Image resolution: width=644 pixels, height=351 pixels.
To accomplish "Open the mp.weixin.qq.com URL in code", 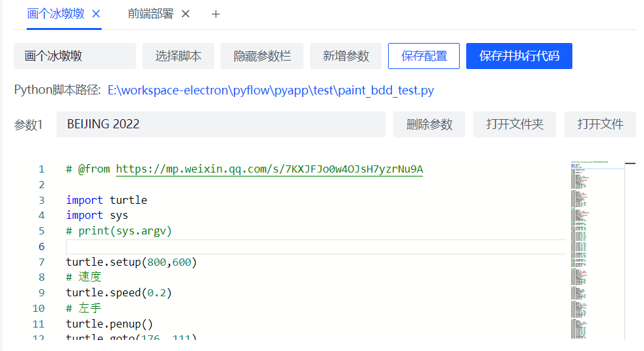I will 269,169.
